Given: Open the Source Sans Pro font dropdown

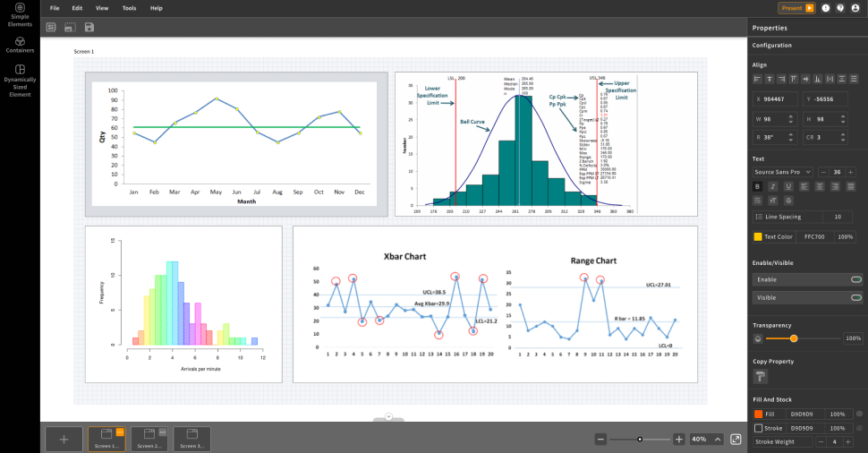Looking at the screenshot, I should coord(783,172).
